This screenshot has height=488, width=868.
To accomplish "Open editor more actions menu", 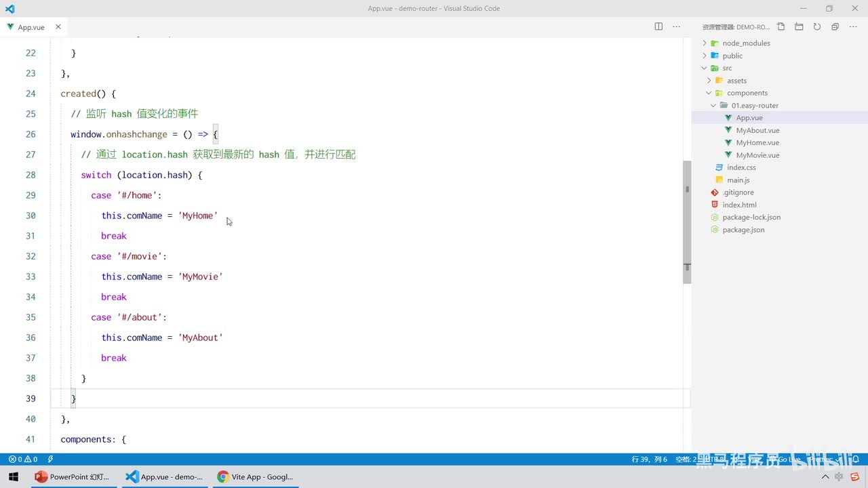I will (676, 26).
